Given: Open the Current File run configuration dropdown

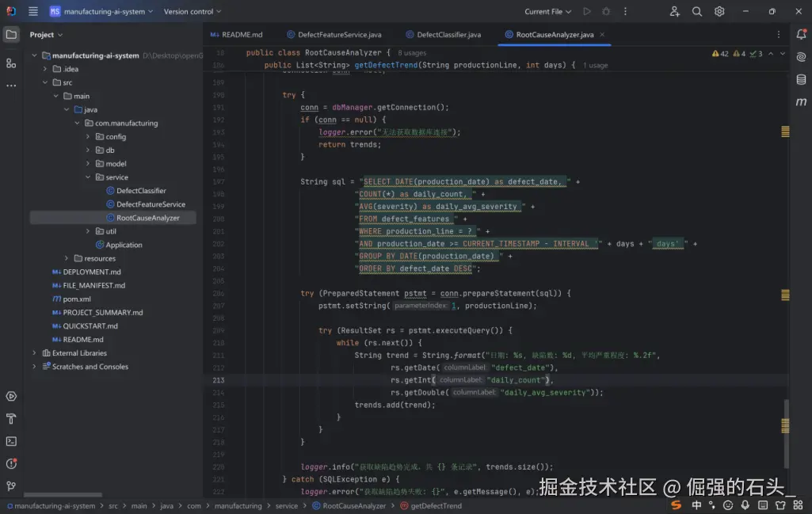Looking at the screenshot, I should [547, 12].
